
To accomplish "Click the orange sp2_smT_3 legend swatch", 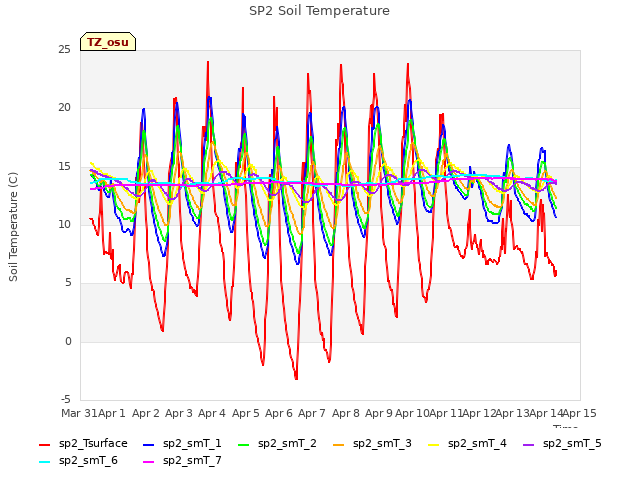I will tap(339, 444).
